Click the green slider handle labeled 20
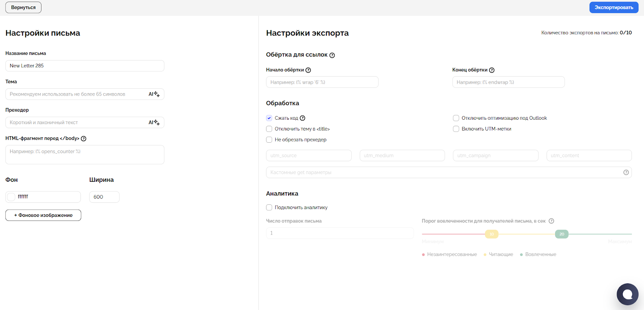The image size is (644, 310). click(561, 234)
